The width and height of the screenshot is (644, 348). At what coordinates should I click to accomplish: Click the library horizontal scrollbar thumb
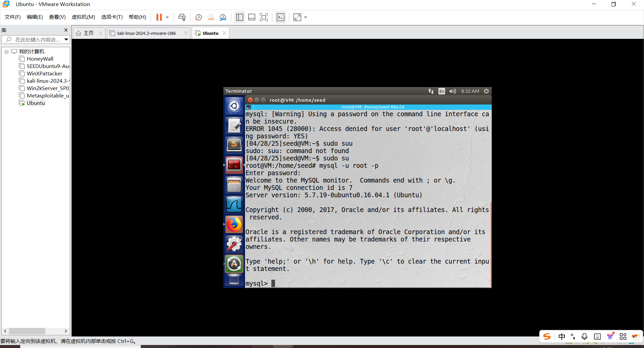pyautogui.click(x=27, y=331)
